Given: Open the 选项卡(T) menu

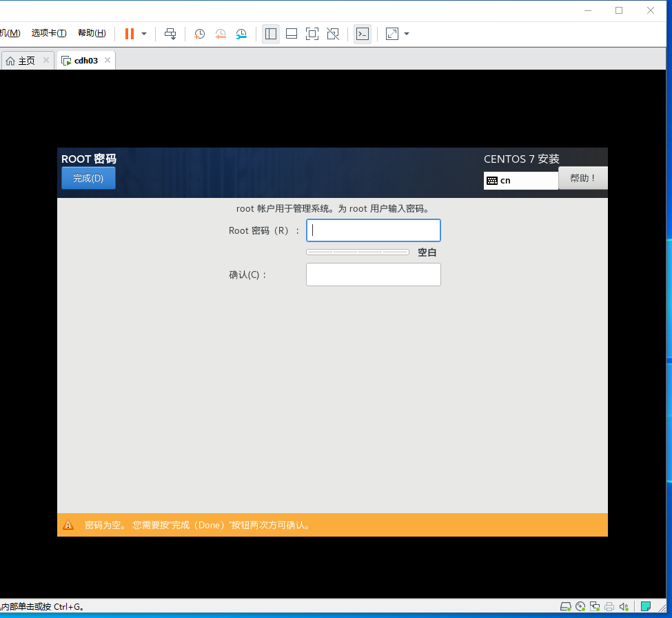Looking at the screenshot, I should point(49,33).
